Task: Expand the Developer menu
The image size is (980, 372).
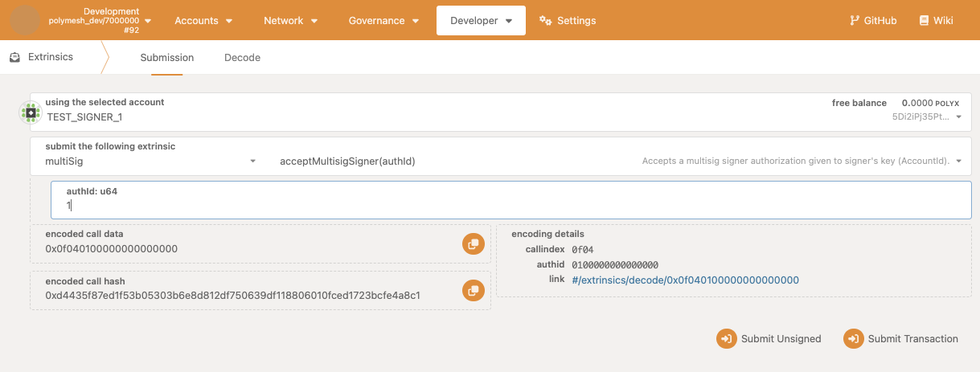Action: pyautogui.click(x=481, y=21)
